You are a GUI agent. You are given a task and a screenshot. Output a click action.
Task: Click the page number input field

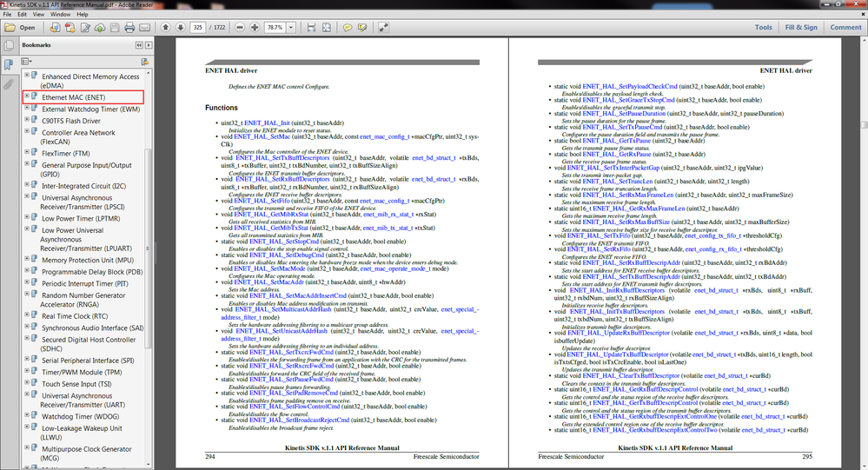pyautogui.click(x=197, y=27)
